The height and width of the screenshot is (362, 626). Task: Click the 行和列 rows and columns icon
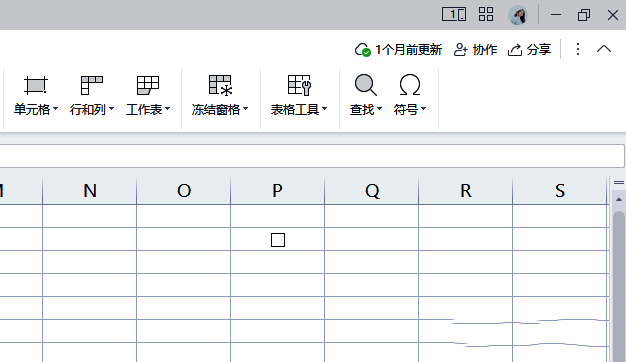point(91,85)
